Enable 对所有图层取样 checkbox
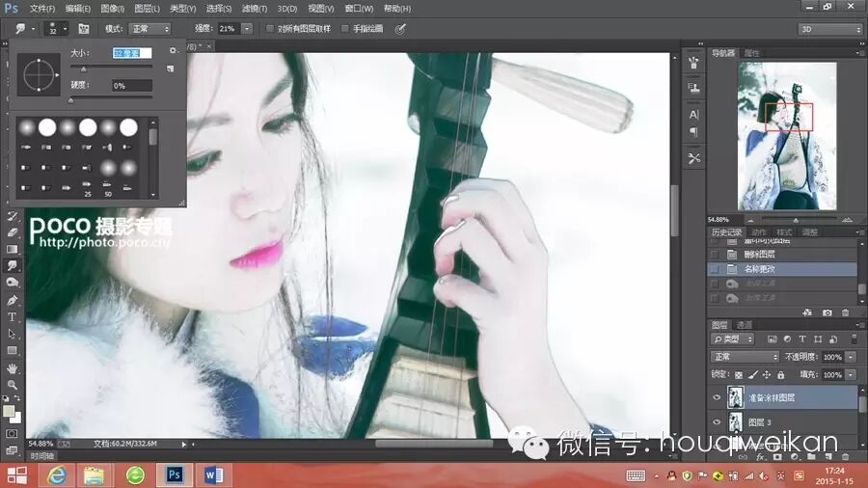 click(270, 29)
